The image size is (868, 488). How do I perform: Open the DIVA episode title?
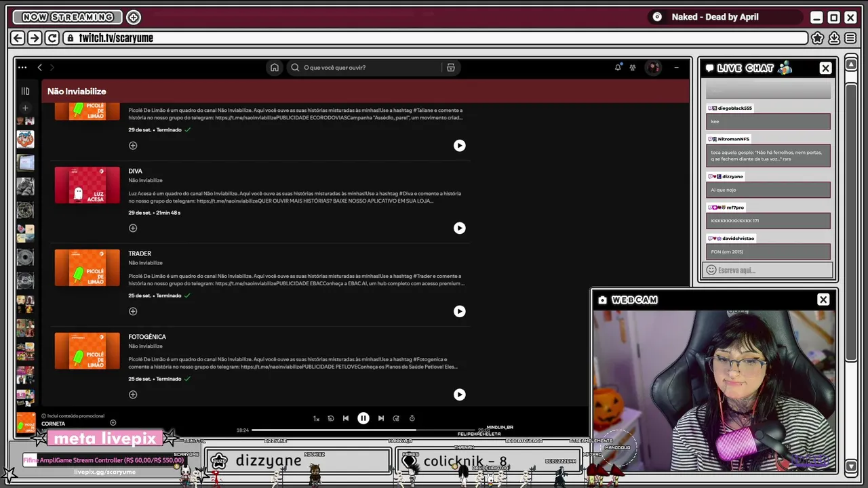pos(136,171)
